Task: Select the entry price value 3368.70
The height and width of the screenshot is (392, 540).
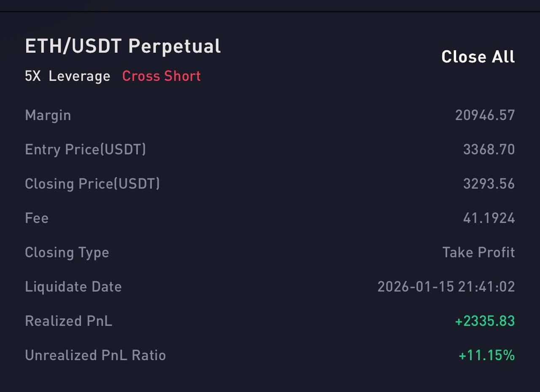Action: [x=489, y=150]
